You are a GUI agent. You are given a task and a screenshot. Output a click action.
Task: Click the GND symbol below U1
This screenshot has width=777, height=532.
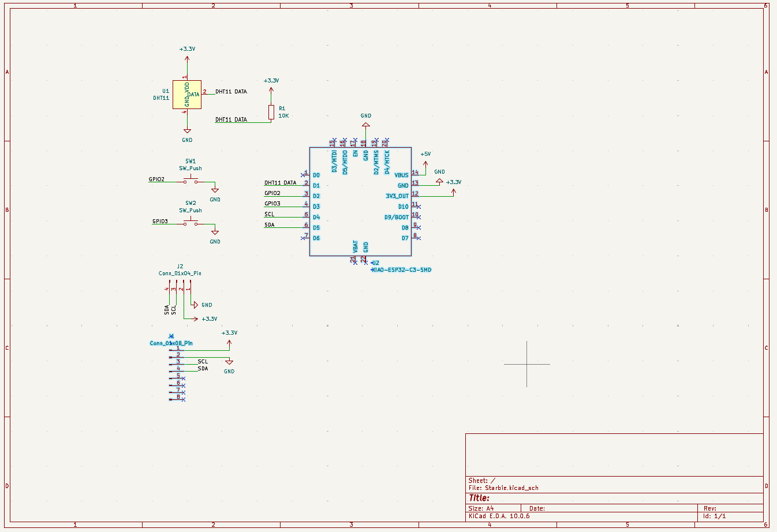coord(187,136)
